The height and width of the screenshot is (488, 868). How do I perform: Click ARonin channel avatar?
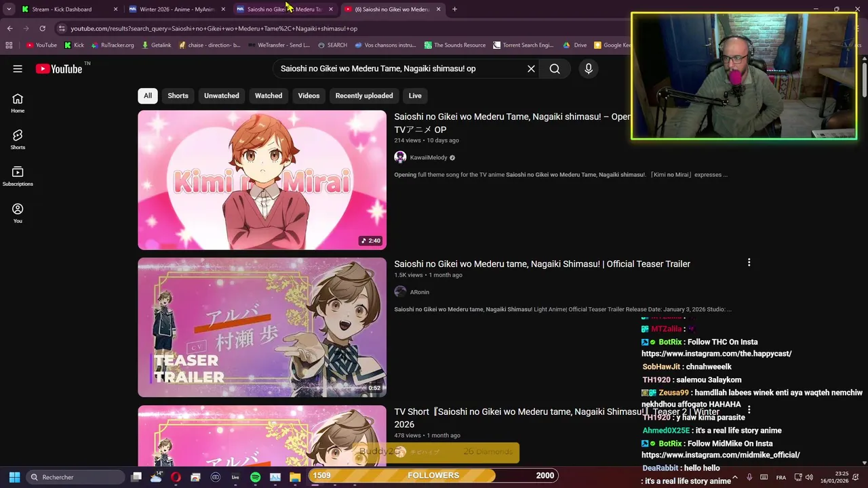[400, 291]
